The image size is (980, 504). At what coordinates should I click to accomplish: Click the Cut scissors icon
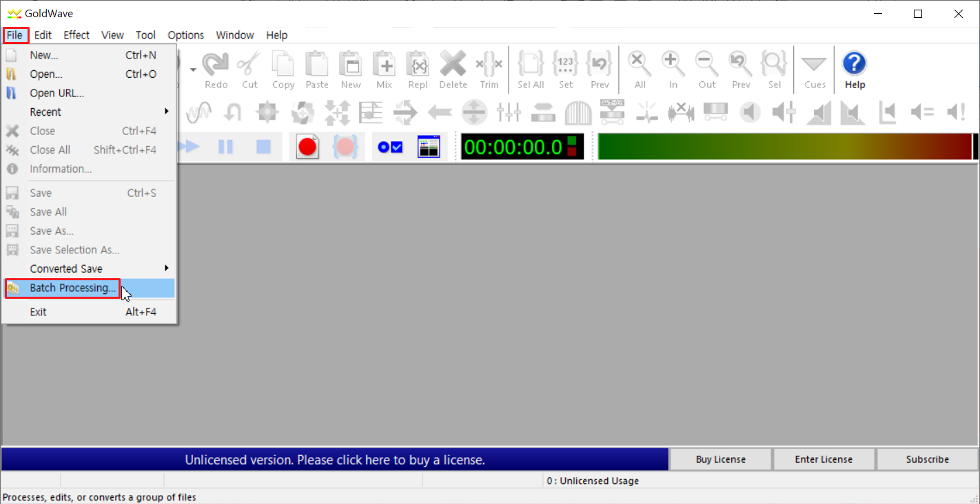pos(249,70)
